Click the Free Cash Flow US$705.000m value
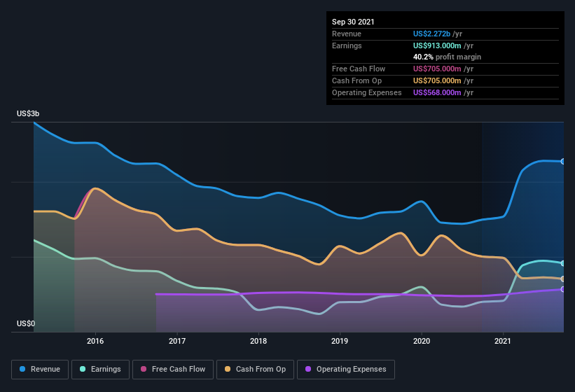Viewport: 575px width, 392px height. [437, 69]
